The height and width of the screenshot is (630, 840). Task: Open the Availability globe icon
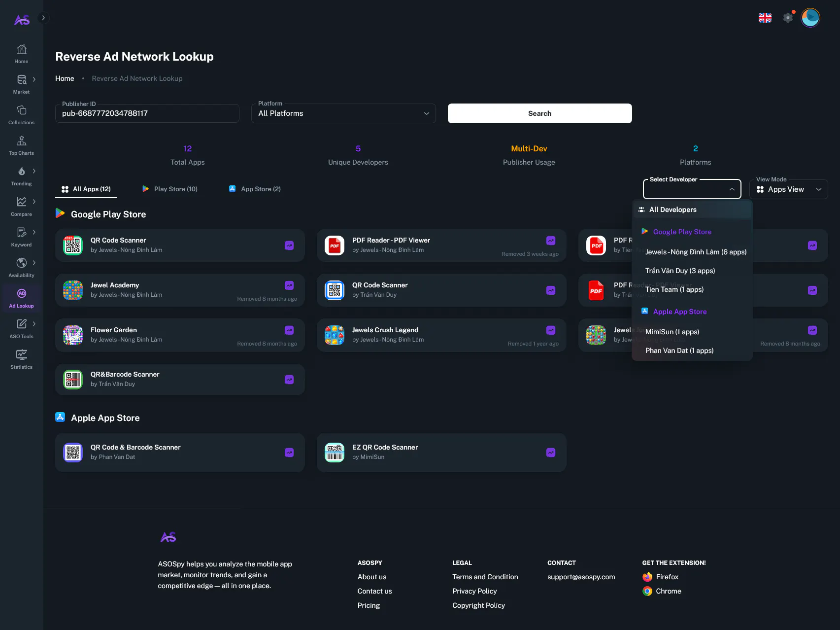21,263
